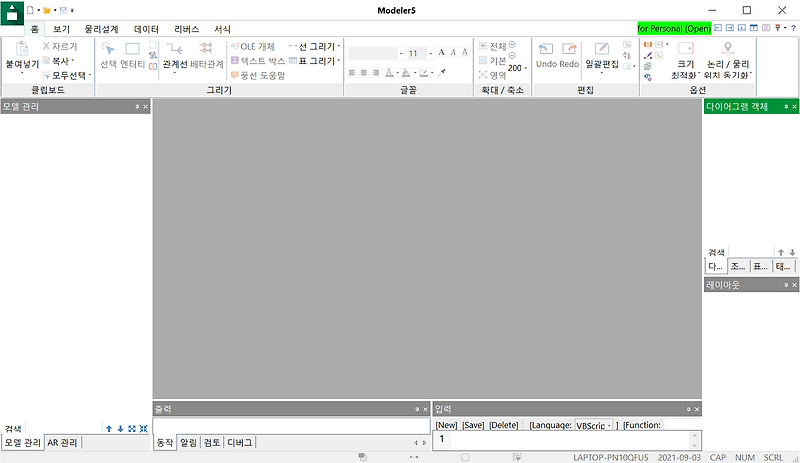Move down in Model Management search results
This screenshot has width=800, height=463.
click(x=120, y=429)
